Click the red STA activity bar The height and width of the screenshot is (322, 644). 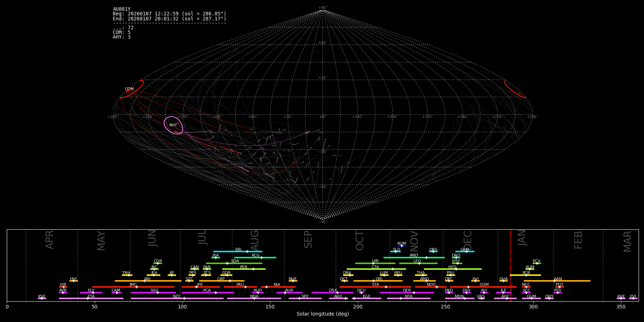[x=375, y=287]
